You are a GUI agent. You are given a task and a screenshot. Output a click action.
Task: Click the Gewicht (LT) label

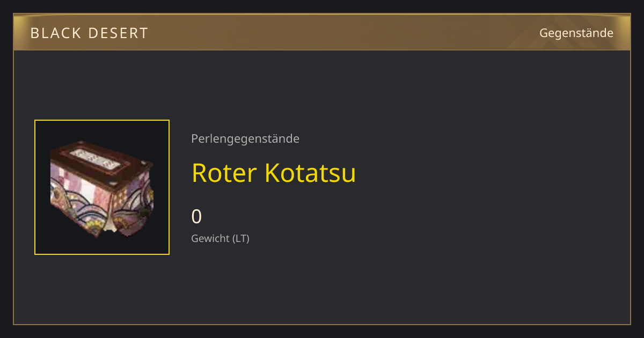[x=220, y=239]
